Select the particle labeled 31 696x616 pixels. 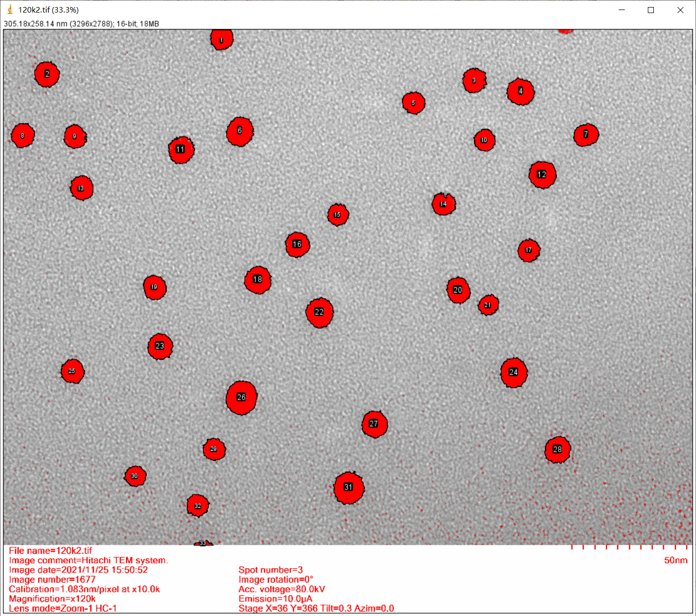[x=349, y=487]
